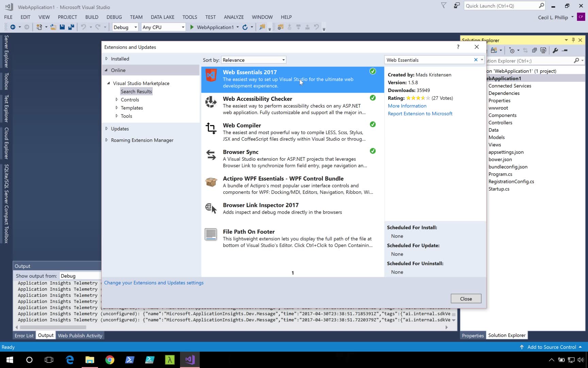
Task: Click the Notifications flag icon
Action: click(443, 5)
